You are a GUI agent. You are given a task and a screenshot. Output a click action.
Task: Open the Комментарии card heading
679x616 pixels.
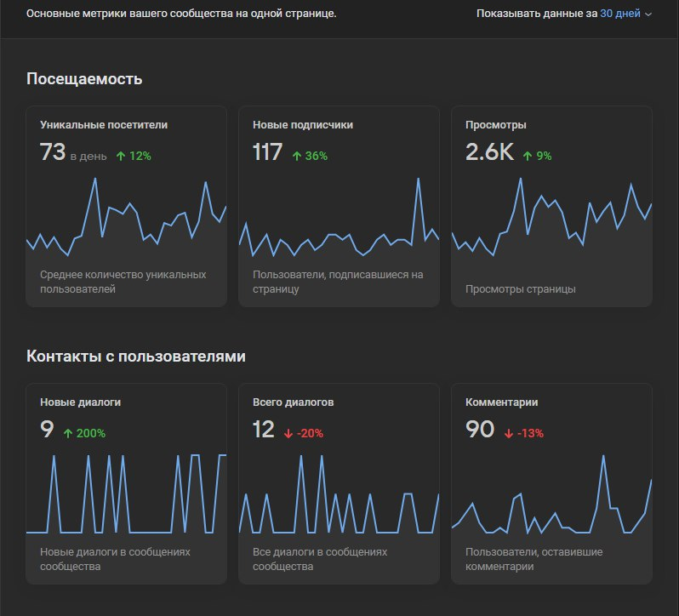coord(501,402)
